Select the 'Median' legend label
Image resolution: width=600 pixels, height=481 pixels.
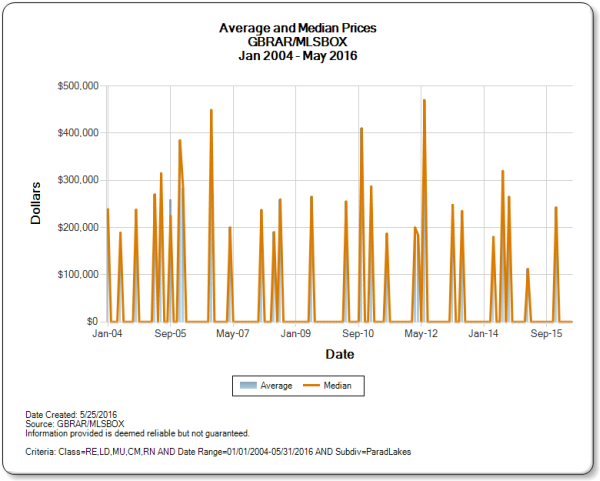click(x=338, y=385)
